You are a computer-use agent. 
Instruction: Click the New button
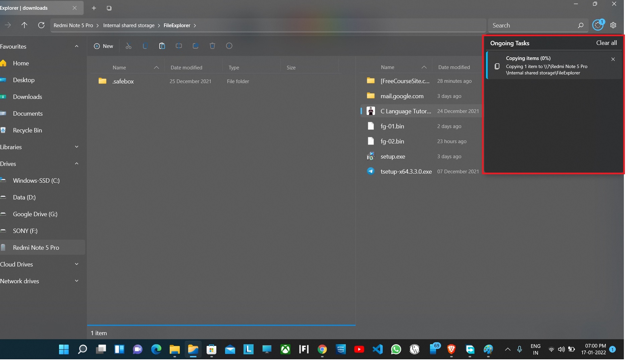click(103, 46)
